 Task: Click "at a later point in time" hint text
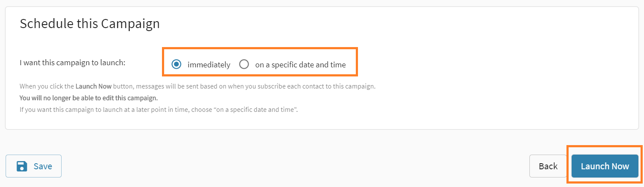coord(138,109)
